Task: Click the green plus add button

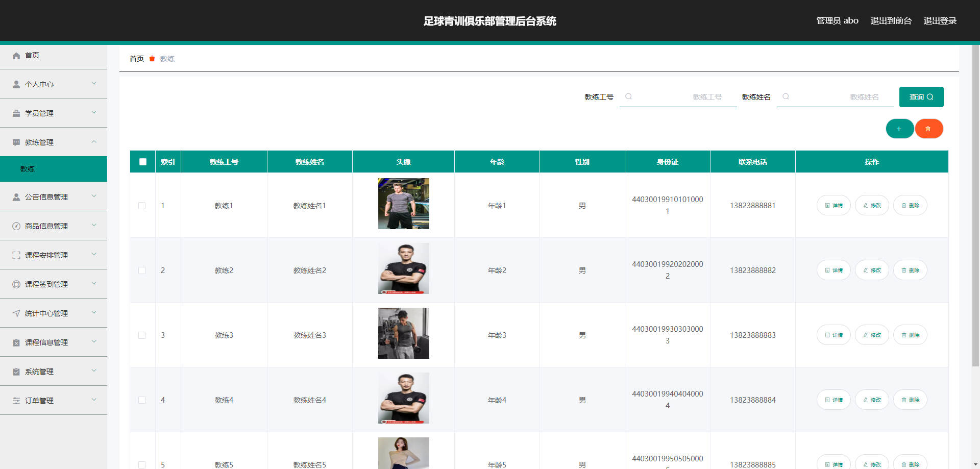Action: [899, 129]
